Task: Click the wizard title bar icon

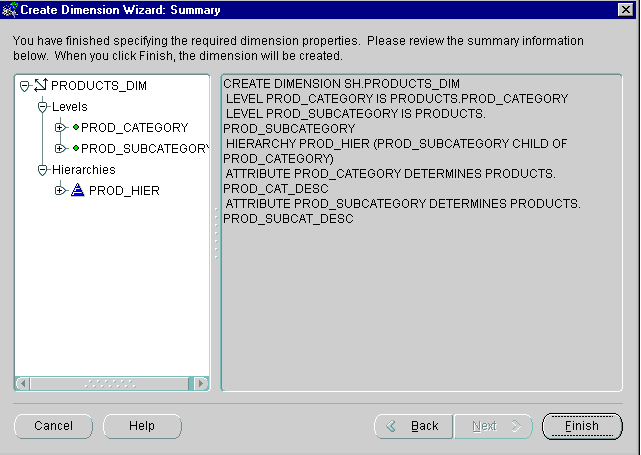Action: (x=10, y=10)
